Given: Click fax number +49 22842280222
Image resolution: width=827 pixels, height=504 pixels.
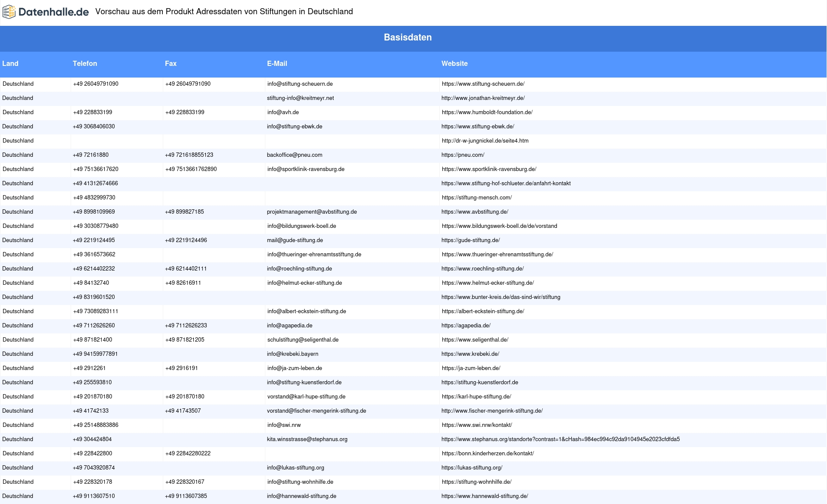Looking at the screenshot, I should click(x=188, y=454).
